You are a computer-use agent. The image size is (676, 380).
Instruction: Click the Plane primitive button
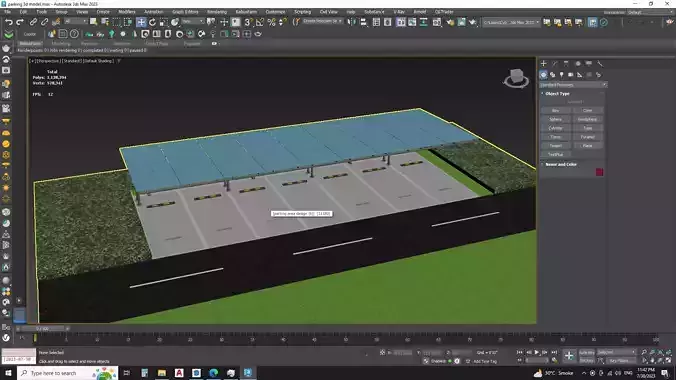588,146
